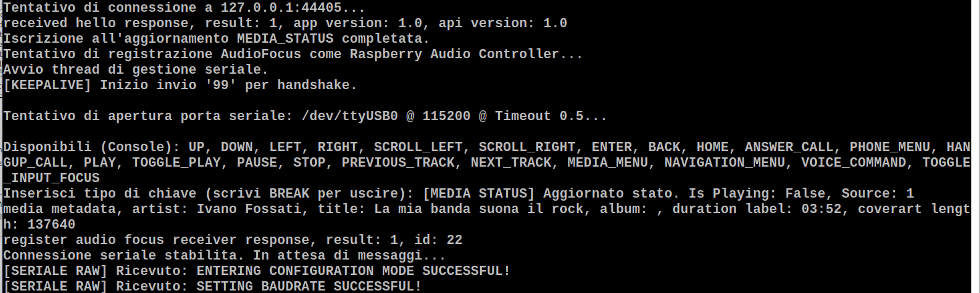Click the text Raspberry Audio Controller
Image resolution: width=980 pixels, height=293 pixels.
point(454,54)
